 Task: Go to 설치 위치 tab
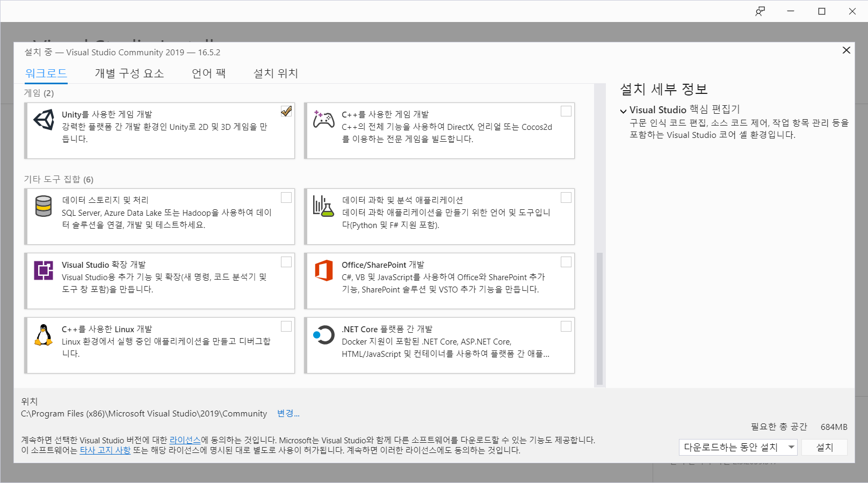[x=276, y=74]
